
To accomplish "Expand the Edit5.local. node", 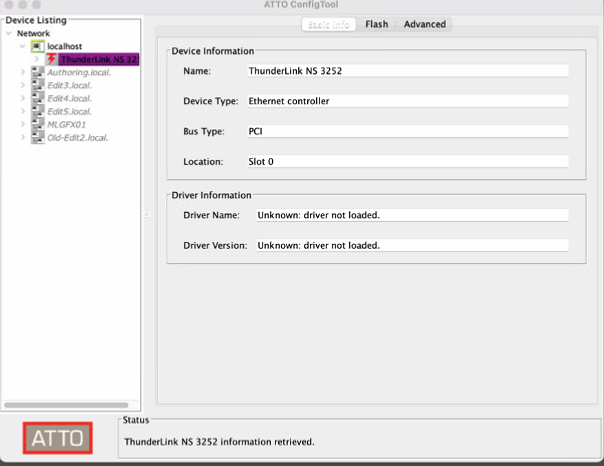I will tap(23, 111).
